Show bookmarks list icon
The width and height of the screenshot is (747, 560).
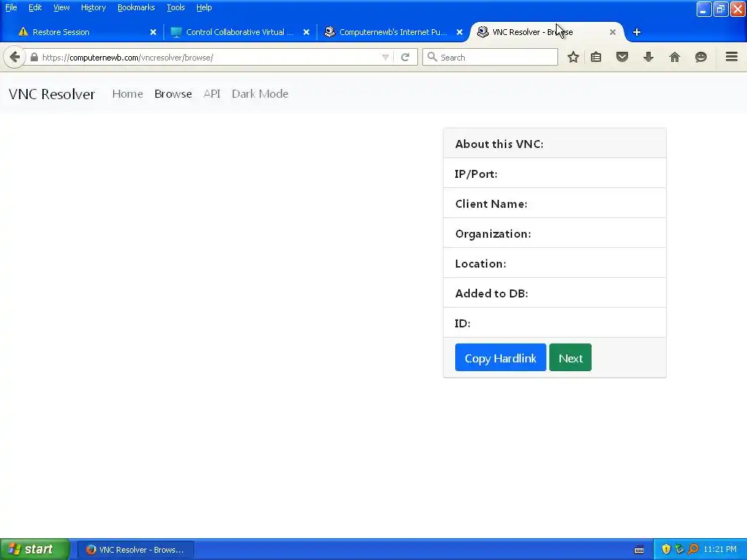click(x=596, y=58)
